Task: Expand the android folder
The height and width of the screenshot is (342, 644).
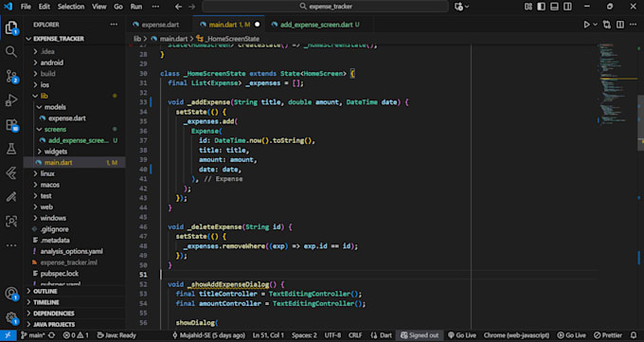Action: click(52, 63)
